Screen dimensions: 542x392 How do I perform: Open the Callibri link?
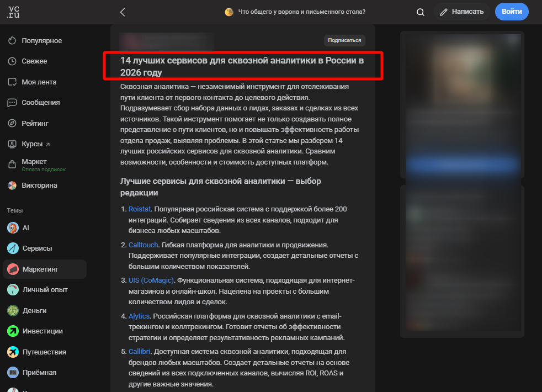click(139, 352)
